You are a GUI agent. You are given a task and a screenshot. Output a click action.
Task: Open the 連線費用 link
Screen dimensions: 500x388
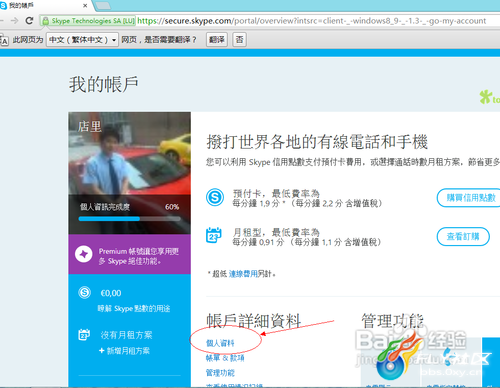click(243, 274)
